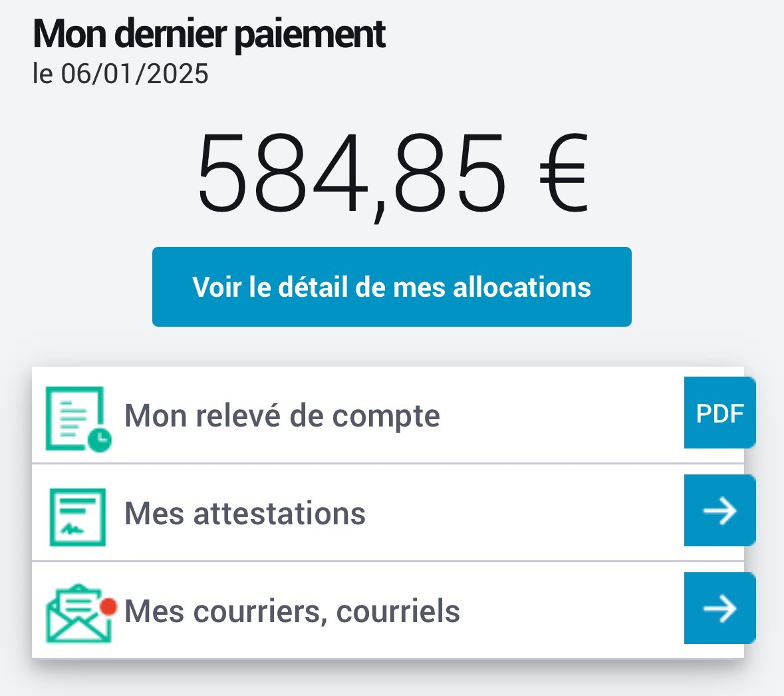Open attestations with the arrow button
This screenshot has height=696, width=784.
719,510
